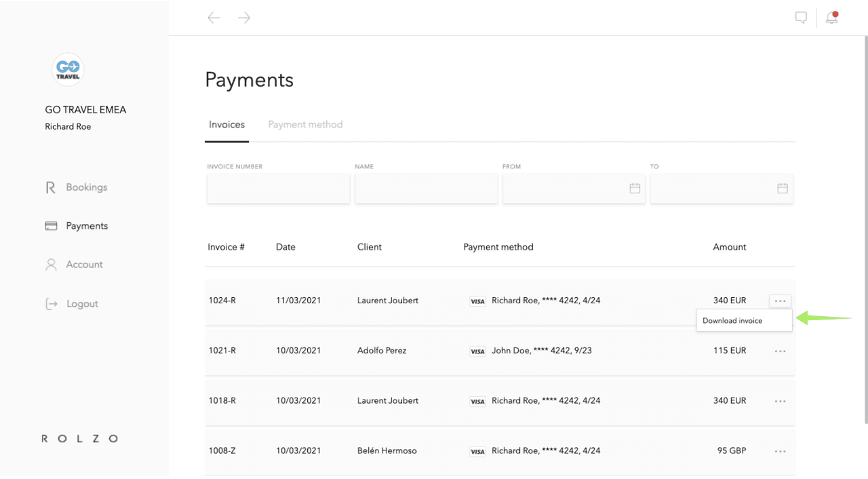
Task: Click the calendar icon in TO field
Action: 782,188
